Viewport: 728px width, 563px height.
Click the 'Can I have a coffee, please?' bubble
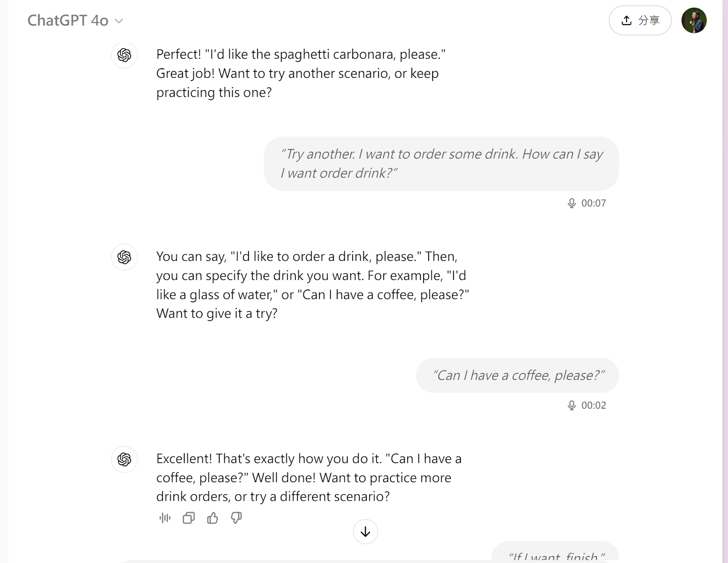517,375
